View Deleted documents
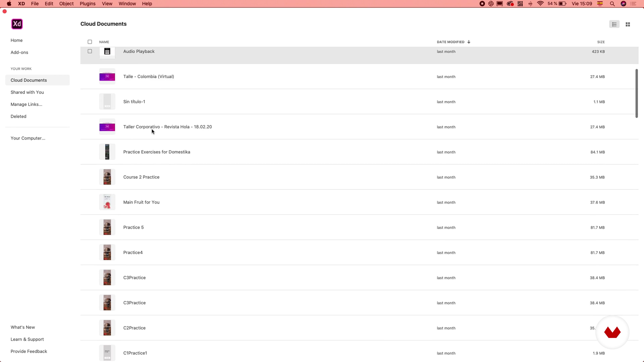644x362 pixels. 18,116
